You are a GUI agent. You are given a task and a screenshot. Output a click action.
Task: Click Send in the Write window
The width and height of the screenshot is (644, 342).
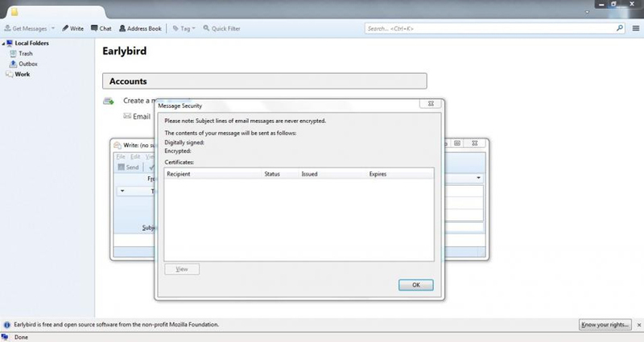pos(129,167)
